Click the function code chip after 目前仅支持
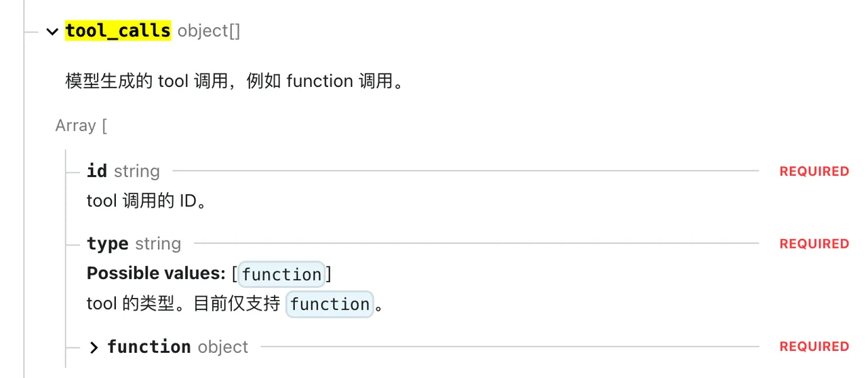The image size is (868, 378). [330, 303]
